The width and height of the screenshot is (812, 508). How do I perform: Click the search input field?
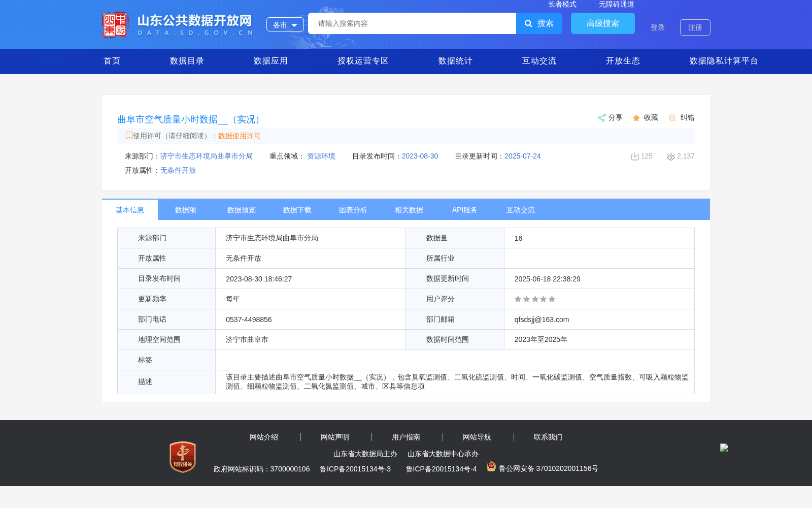point(412,23)
